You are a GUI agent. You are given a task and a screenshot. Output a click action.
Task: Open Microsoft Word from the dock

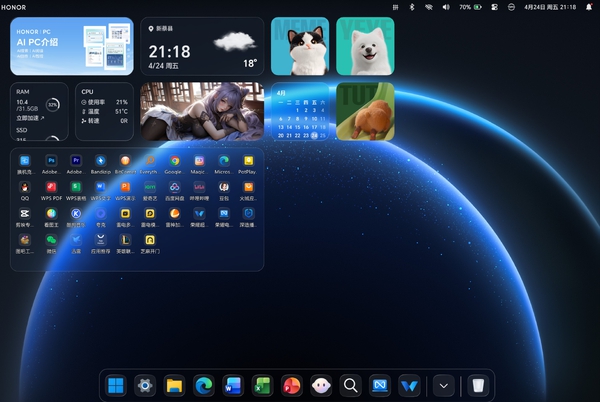point(233,386)
